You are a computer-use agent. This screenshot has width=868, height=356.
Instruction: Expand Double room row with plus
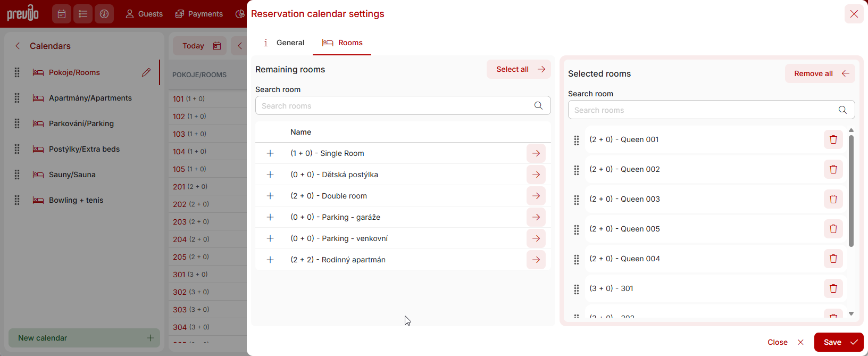(x=270, y=196)
